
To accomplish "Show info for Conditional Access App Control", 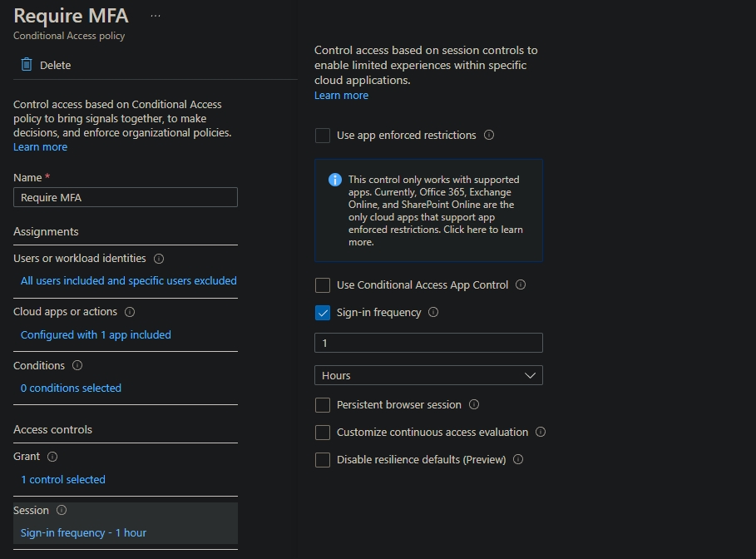I will click(x=521, y=284).
